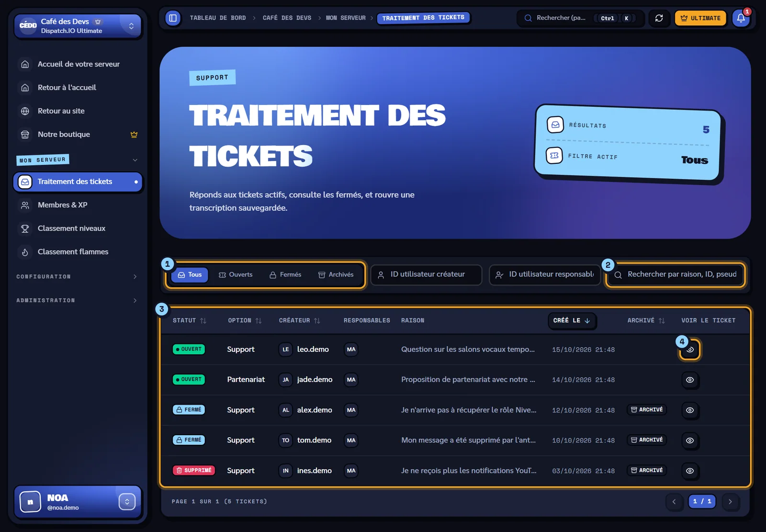This screenshot has width=766, height=532.
Task: Click LE avatar of leo.demo
Action: 285,350
